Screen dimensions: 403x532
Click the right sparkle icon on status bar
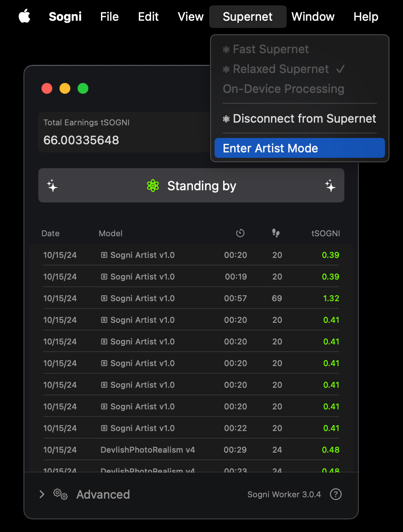[x=330, y=186]
